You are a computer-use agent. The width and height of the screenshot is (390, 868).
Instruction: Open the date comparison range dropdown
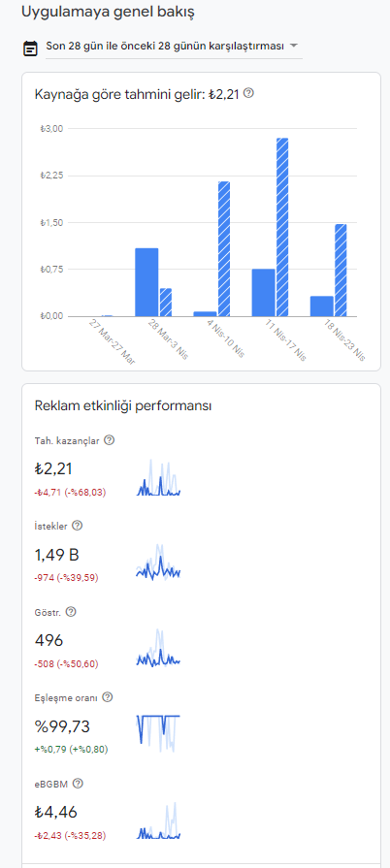(174, 47)
